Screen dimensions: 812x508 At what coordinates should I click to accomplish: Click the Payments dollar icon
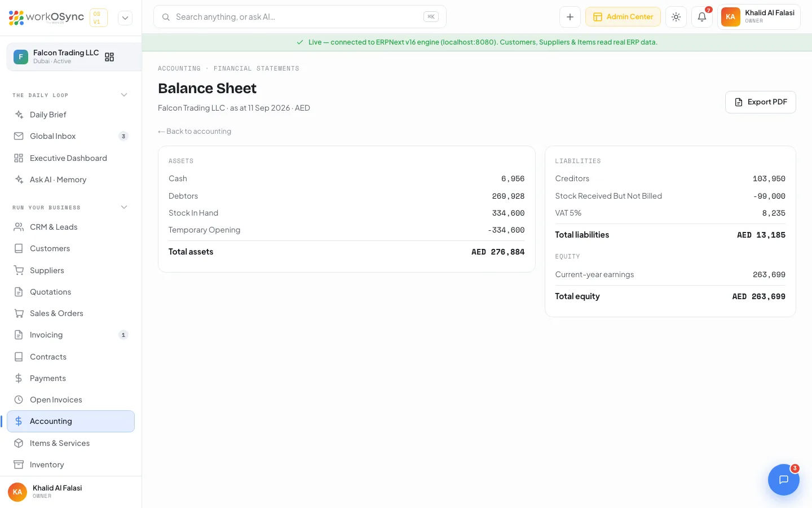pyautogui.click(x=19, y=378)
